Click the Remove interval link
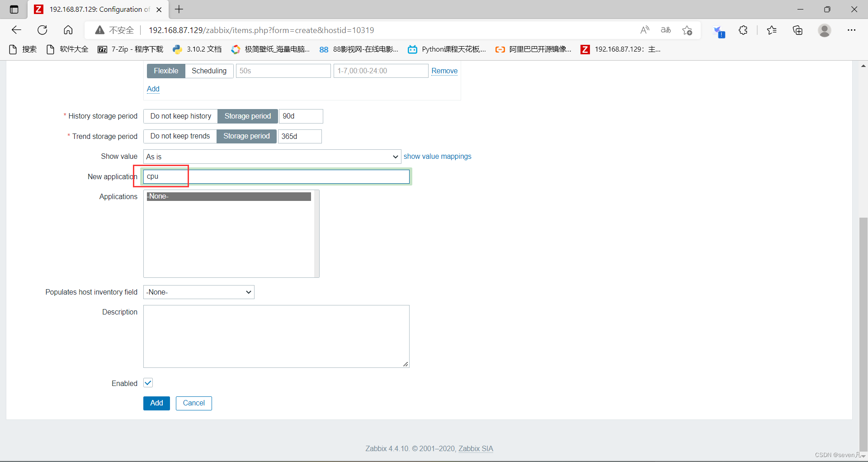Image resolution: width=868 pixels, height=462 pixels. pos(444,71)
